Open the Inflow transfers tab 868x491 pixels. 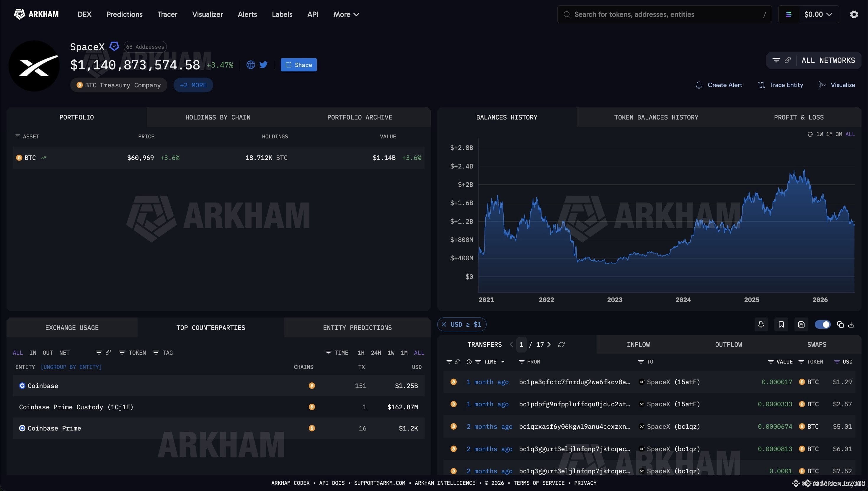pos(638,344)
